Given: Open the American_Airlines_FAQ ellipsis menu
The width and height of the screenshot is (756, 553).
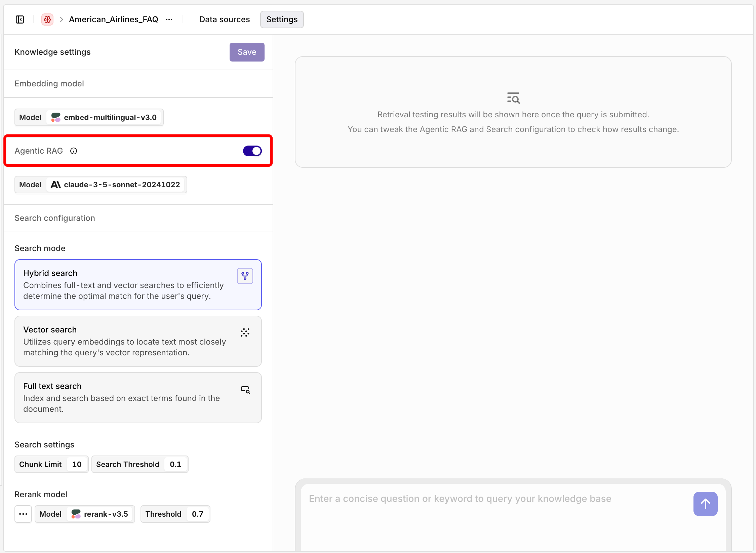Looking at the screenshot, I should click(169, 19).
